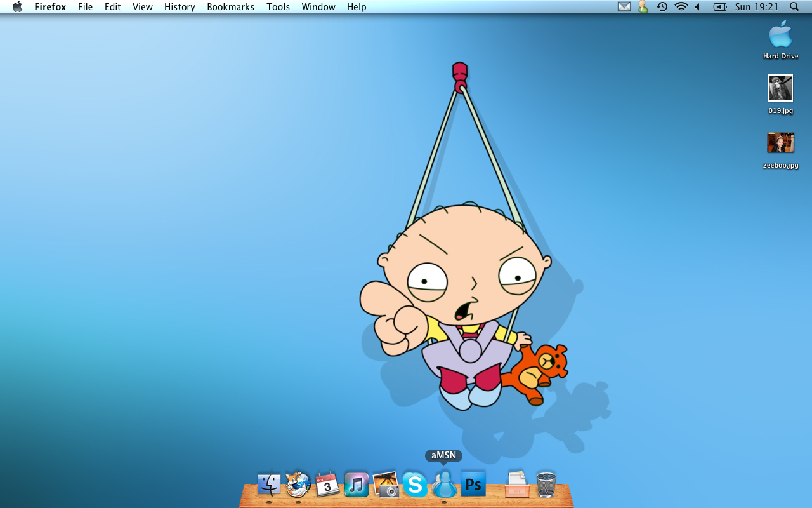Click the aMSN messenger dock icon
This screenshot has width=812, height=508.
click(x=444, y=484)
